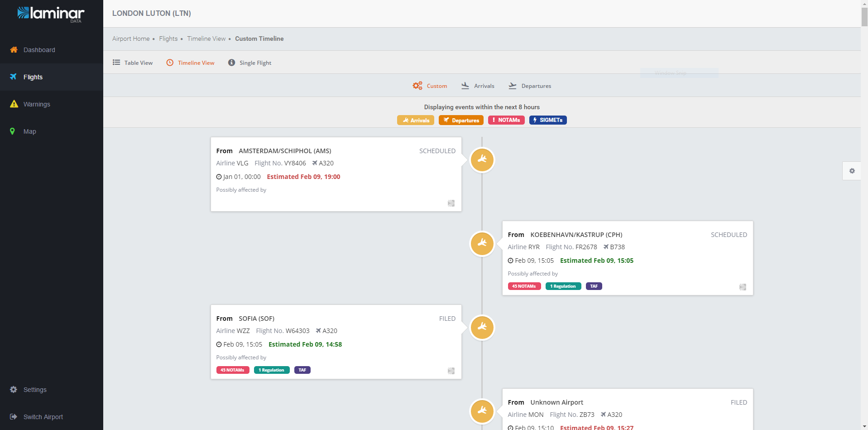
Task: Click the small map icon in Amsterdam flight card
Action: pos(451,203)
